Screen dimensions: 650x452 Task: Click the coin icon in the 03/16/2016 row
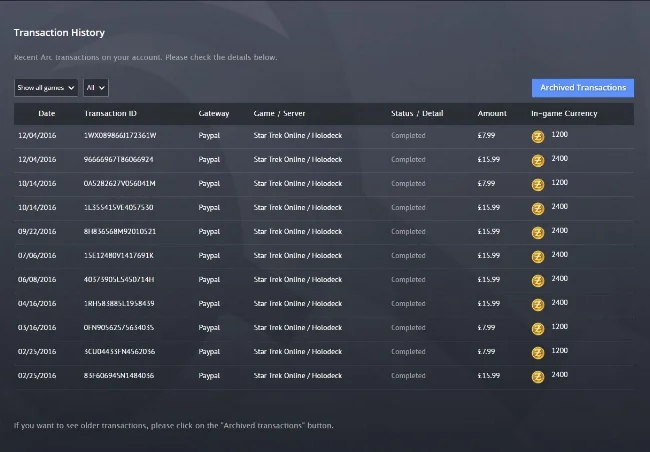[x=538, y=329]
